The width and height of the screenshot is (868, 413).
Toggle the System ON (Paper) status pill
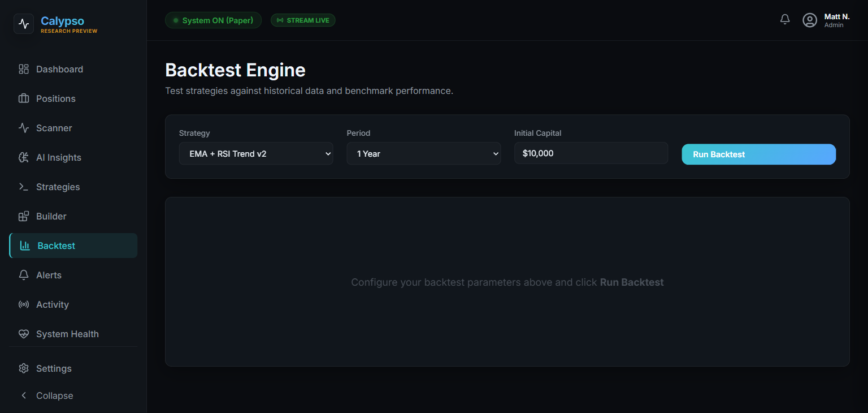click(x=213, y=20)
